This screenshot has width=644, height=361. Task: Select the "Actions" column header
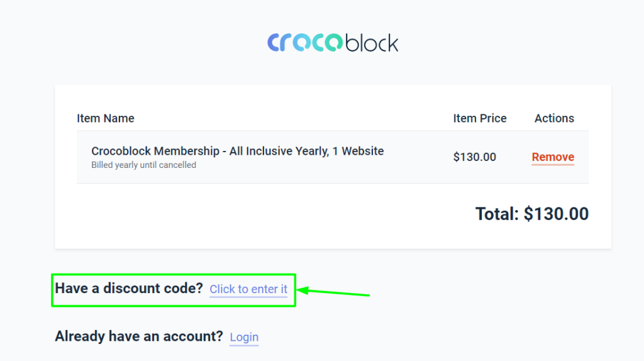tap(554, 118)
